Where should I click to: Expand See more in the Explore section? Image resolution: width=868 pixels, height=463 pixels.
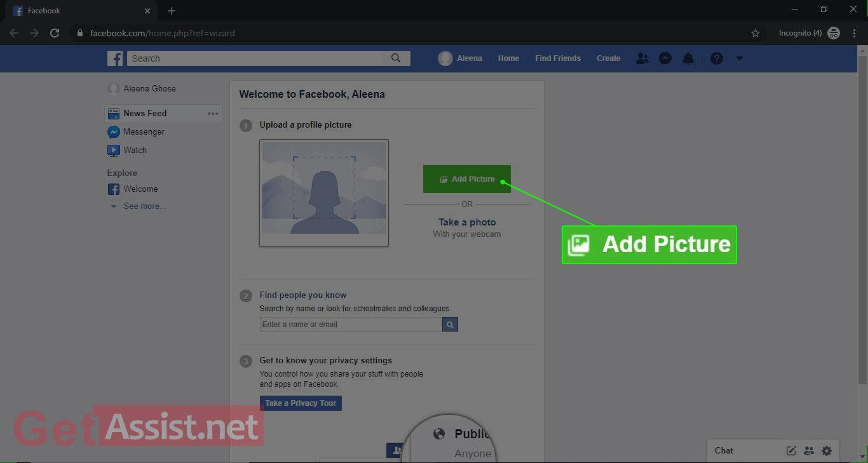coord(144,206)
